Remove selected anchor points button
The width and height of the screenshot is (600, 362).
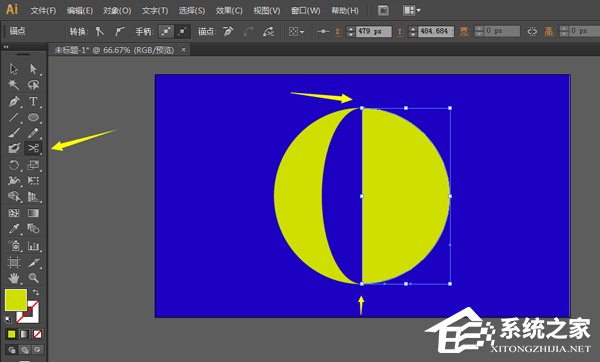point(228,31)
